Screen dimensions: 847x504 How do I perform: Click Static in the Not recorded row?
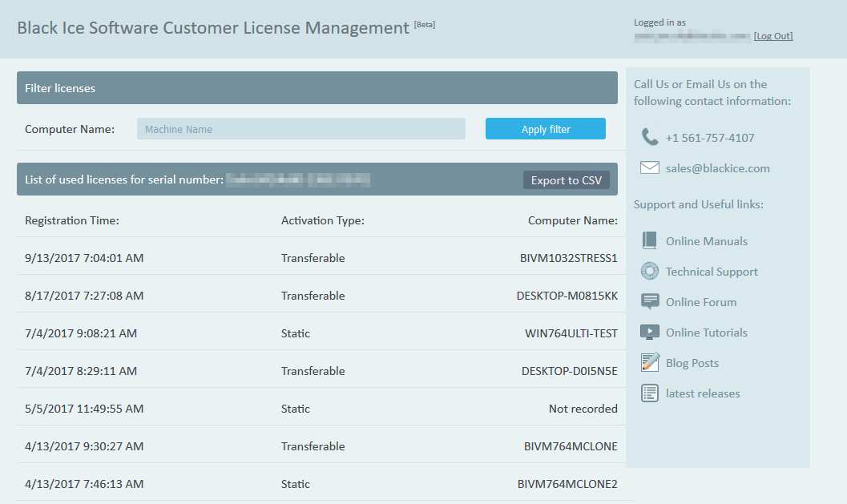(296, 409)
